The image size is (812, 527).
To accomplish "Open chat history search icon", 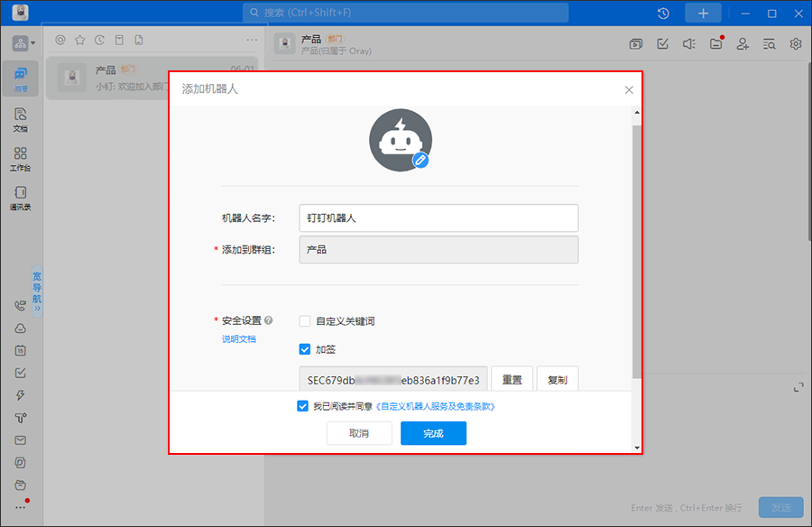I will (769, 44).
